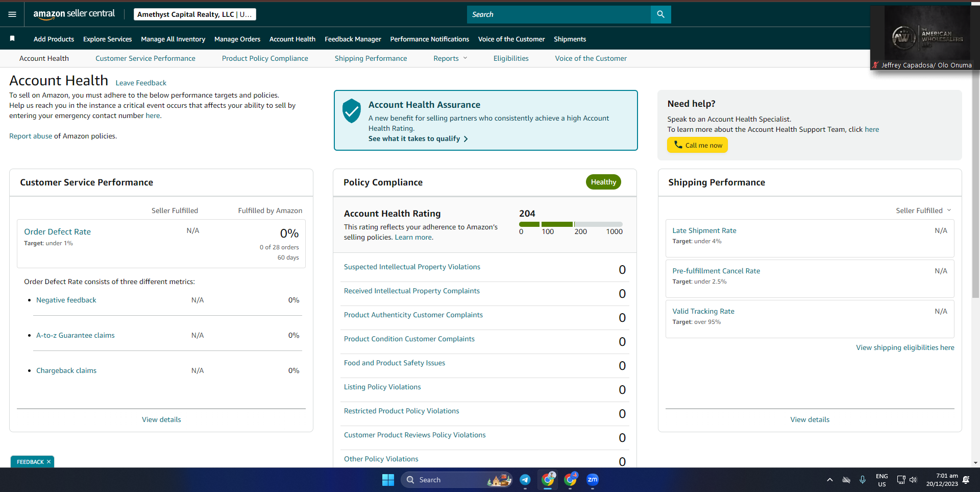Go to the Amazon Seller Central logo
980x492 pixels.
(x=74, y=14)
